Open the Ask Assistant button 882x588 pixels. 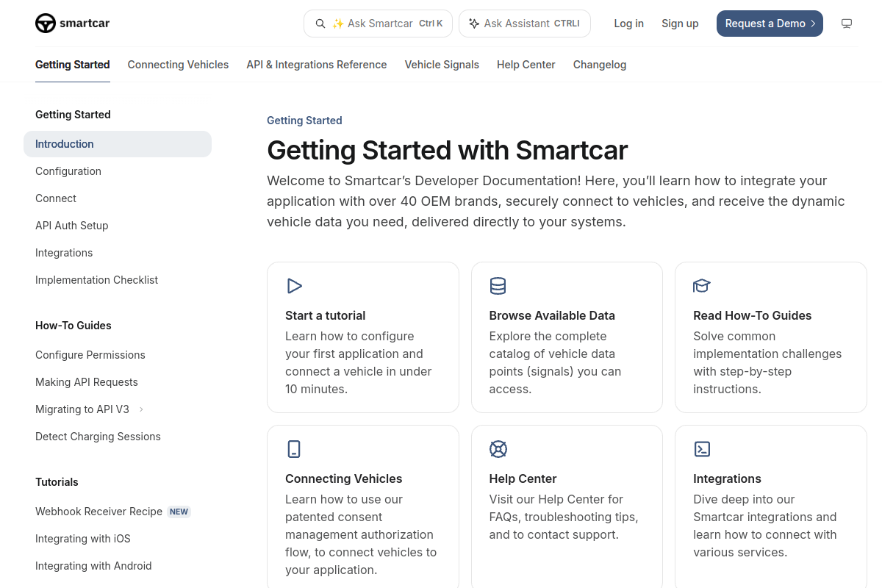point(525,24)
